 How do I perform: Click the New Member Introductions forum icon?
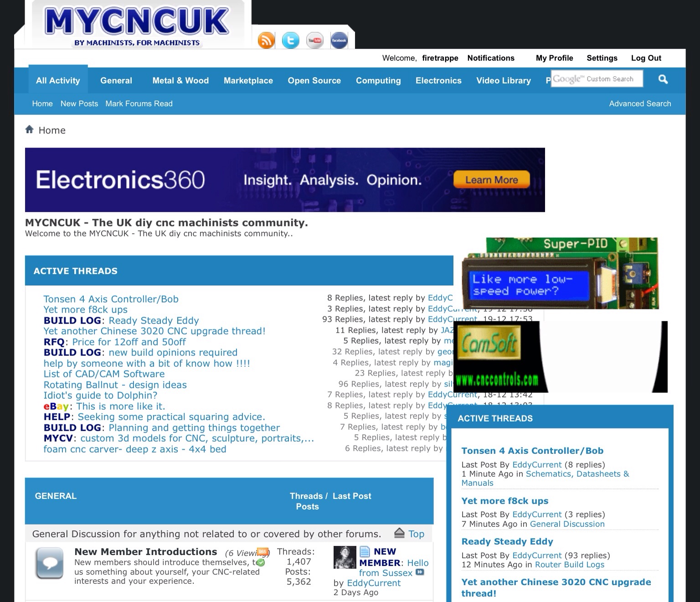(x=49, y=563)
